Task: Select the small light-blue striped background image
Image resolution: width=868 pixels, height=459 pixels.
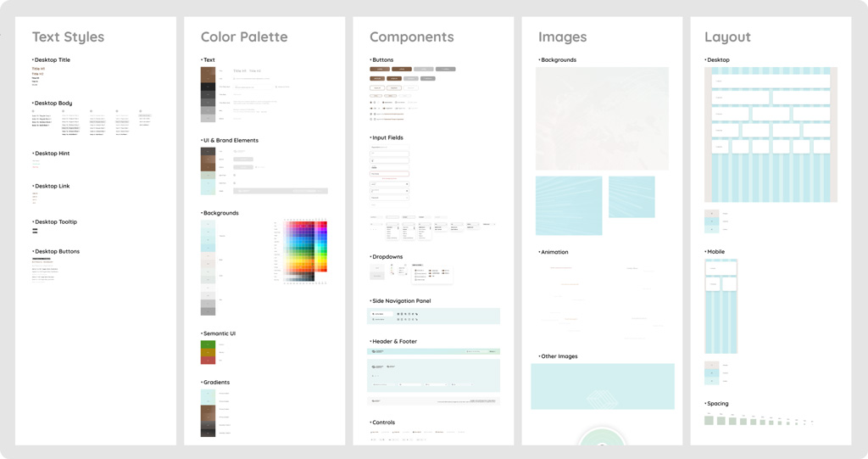Action: click(x=632, y=197)
